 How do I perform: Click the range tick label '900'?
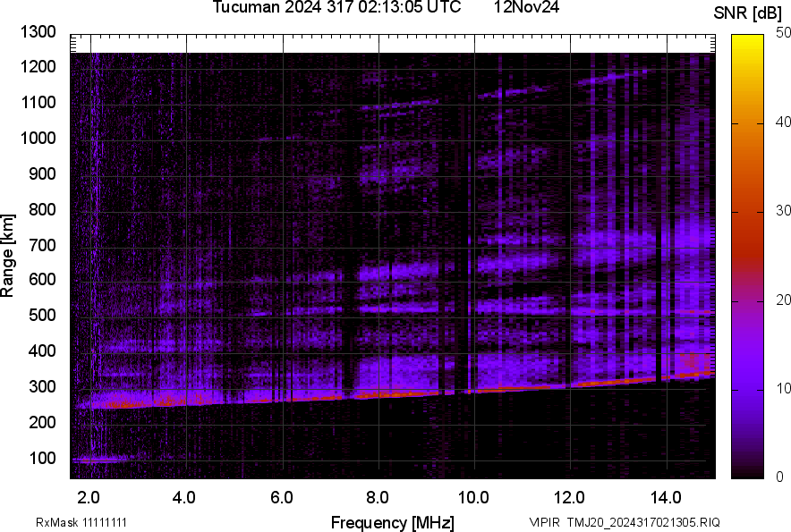42,173
